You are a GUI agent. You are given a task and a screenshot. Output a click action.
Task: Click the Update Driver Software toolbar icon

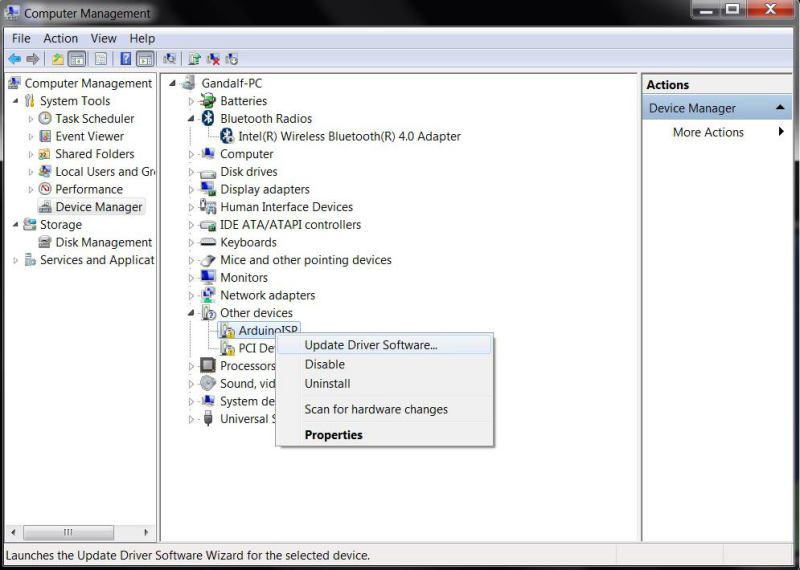[194, 59]
